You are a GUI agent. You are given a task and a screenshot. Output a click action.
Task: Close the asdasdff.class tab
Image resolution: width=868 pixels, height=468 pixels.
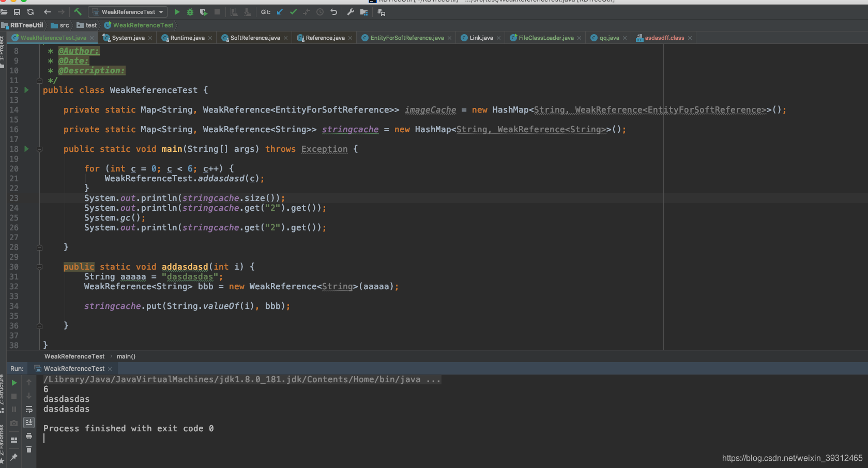click(x=690, y=38)
